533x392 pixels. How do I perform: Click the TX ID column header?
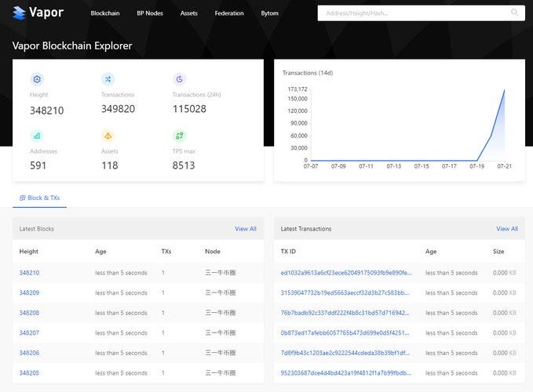[x=288, y=252]
